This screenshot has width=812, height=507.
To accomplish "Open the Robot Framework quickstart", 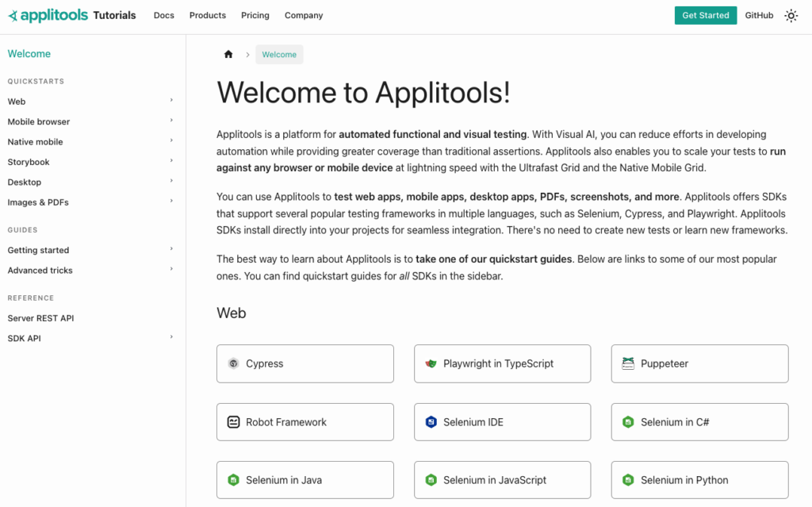I will (304, 422).
